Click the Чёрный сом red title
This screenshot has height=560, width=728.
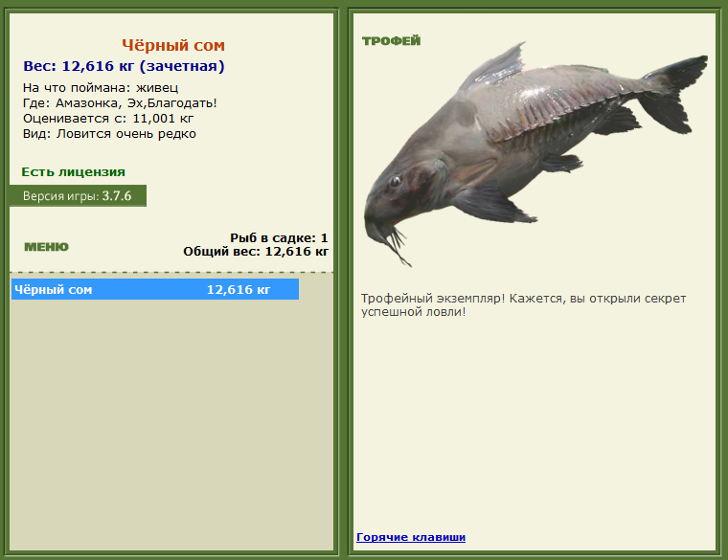coord(173,45)
